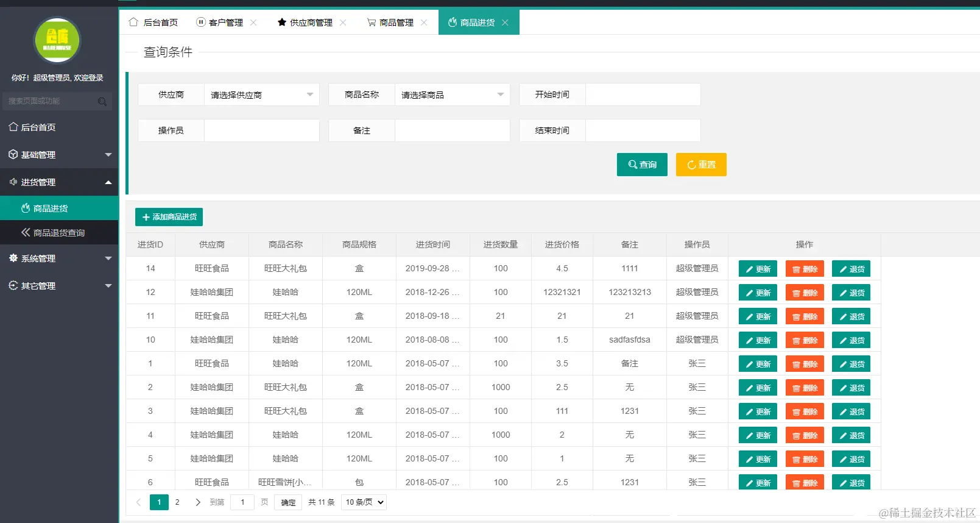This screenshot has height=523, width=980.
Task: Click the icon beside 其它管理
Action: click(13, 285)
